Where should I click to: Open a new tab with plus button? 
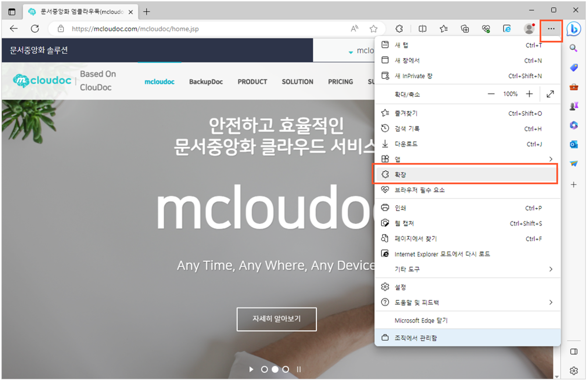click(x=147, y=12)
